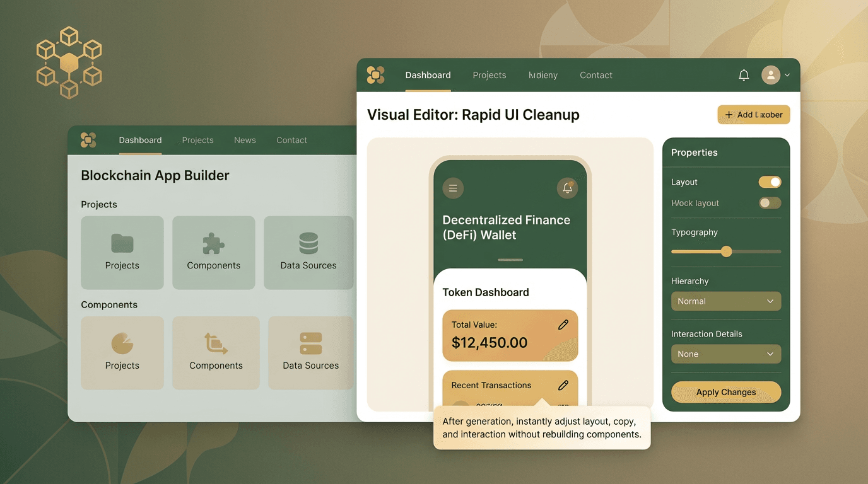Viewport: 868px width, 484px height.
Task: Enable the Wock layout toggle
Action: pos(770,203)
